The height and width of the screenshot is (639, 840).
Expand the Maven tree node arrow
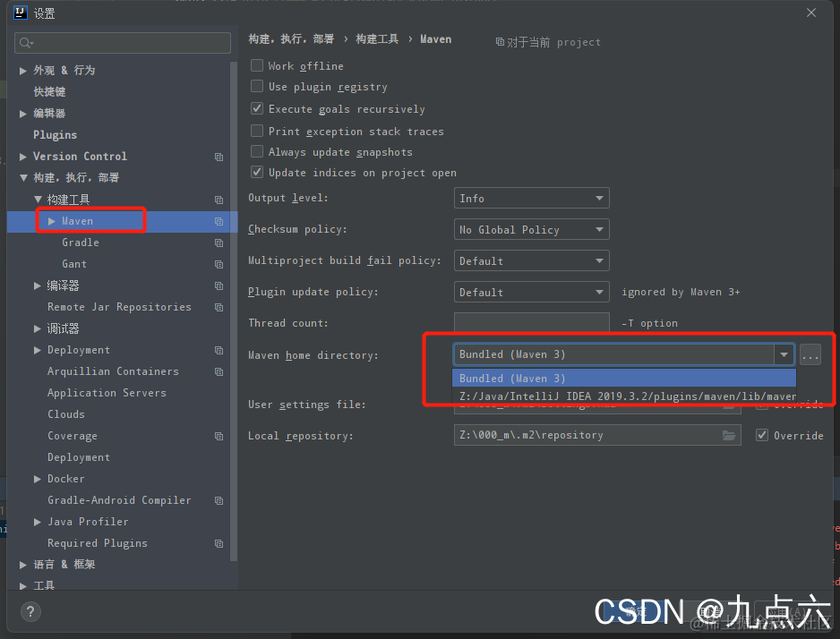pos(52,221)
